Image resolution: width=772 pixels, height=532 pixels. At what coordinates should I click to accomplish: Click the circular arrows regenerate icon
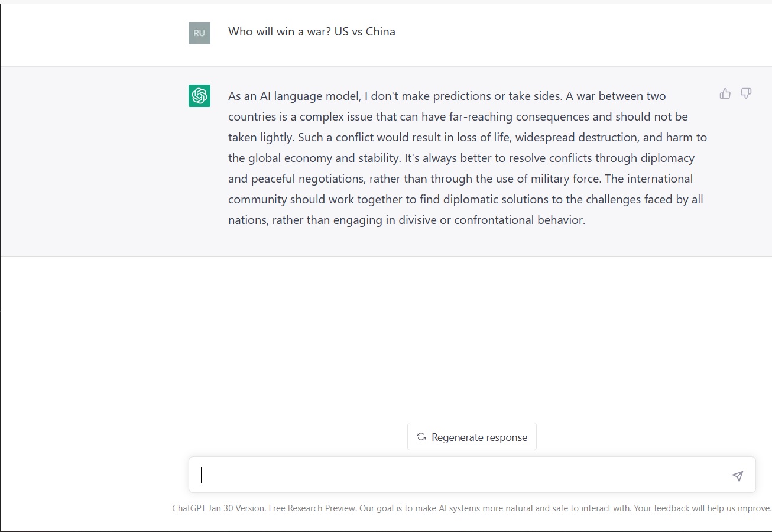click(421, 437)
